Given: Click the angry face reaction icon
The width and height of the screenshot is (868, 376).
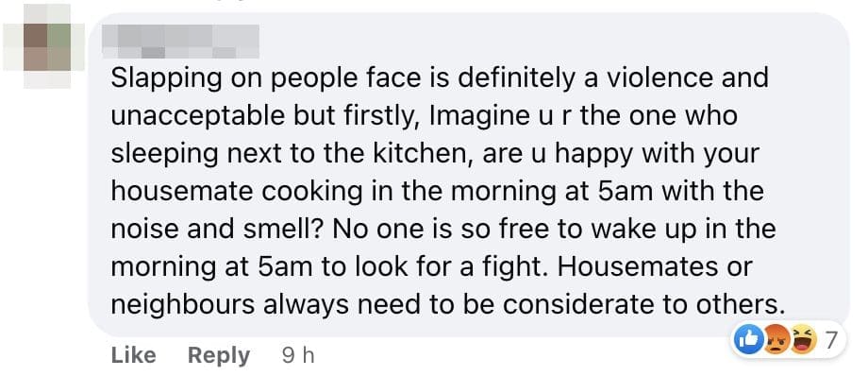Looking at the screenshot, I should point(775,340).
